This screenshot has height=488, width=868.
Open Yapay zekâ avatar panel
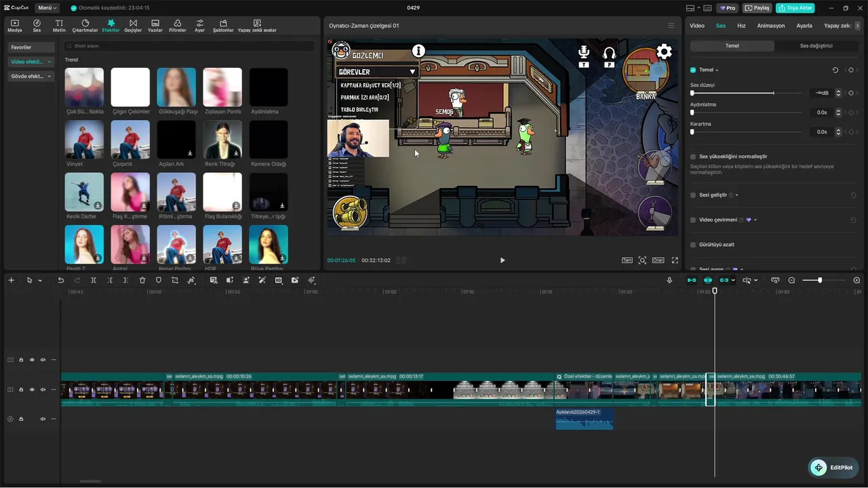tap(257, 26)
